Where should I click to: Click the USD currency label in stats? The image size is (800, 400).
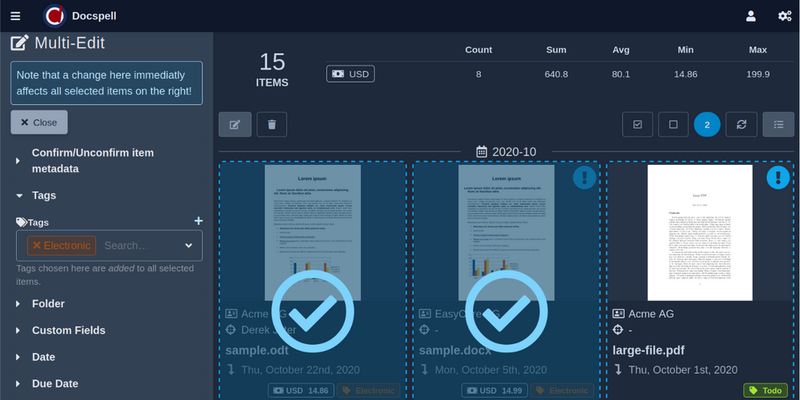[351, 74]
